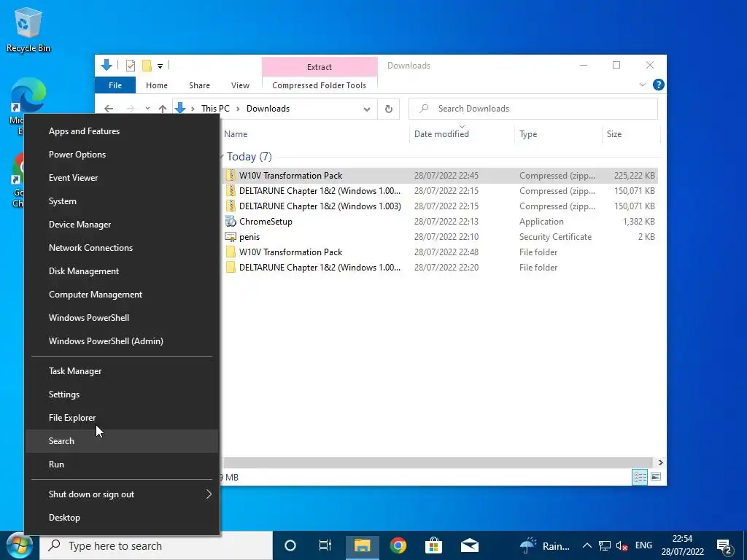Open Event Viewer
This screenshot has height=560, width=747.
[122, 178]
